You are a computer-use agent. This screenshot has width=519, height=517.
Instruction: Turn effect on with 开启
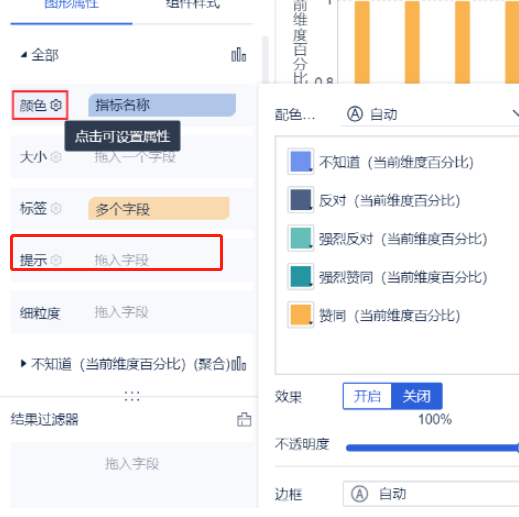[x=367, y=396]
